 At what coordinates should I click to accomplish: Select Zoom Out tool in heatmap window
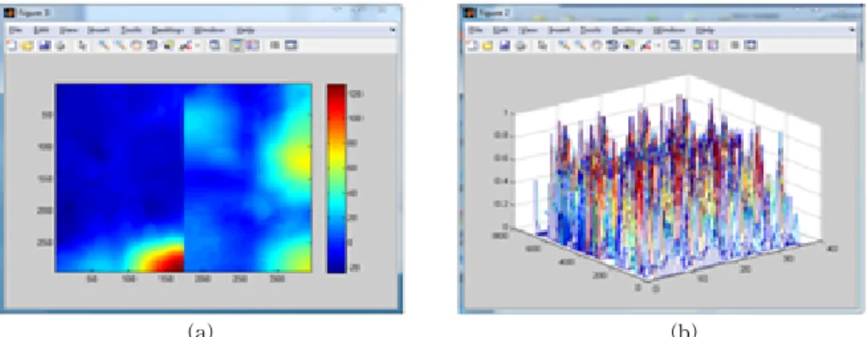120,46
